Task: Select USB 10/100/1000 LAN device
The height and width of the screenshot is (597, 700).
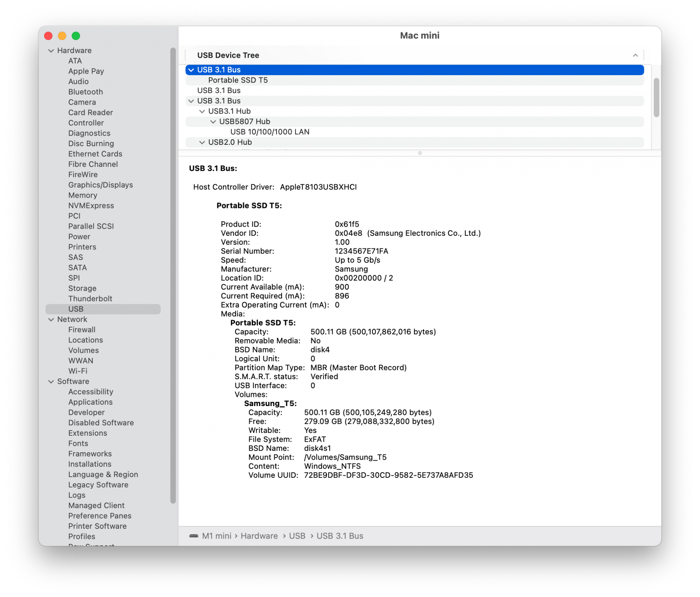Action: coord(269,132)
